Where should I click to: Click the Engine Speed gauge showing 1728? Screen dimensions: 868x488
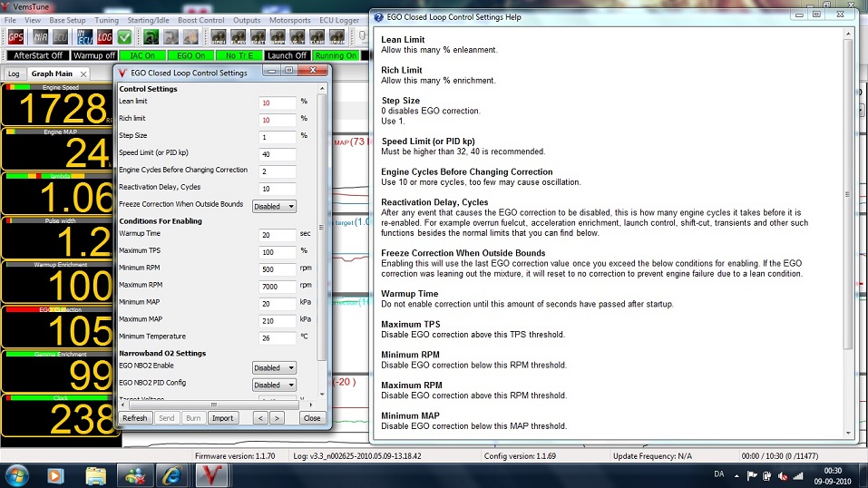(x=57, y=104)
